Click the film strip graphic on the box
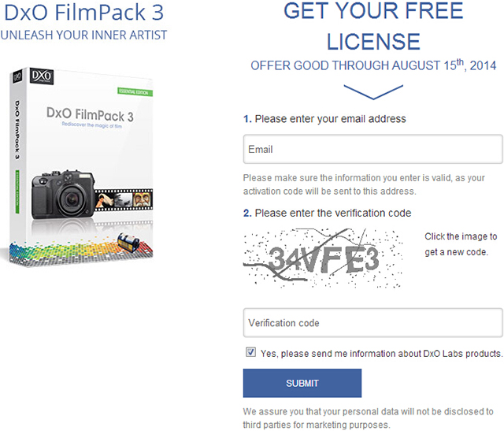504x431 pixels. tap(124, 200)
